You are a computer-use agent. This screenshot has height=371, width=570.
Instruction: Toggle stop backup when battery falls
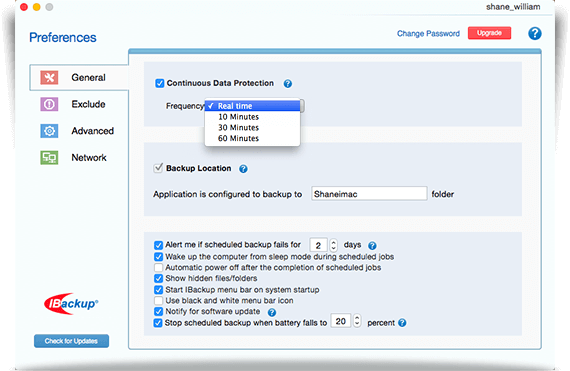158,323
